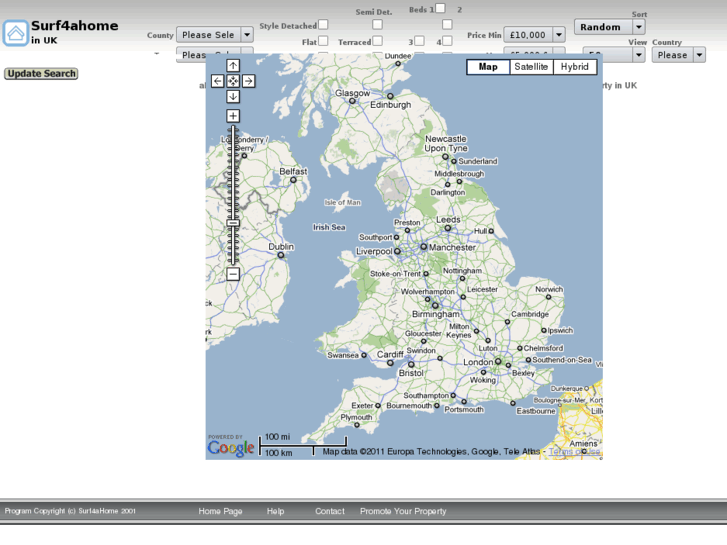727x545 pixels.
Task: Zoom in with the plus button
Action: 233,116
